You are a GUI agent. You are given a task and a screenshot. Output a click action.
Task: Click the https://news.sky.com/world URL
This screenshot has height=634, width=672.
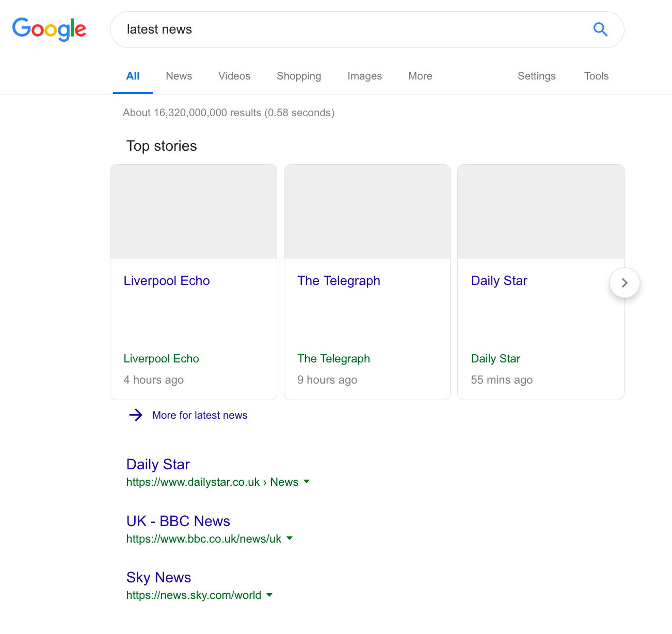tap(194, 595)
